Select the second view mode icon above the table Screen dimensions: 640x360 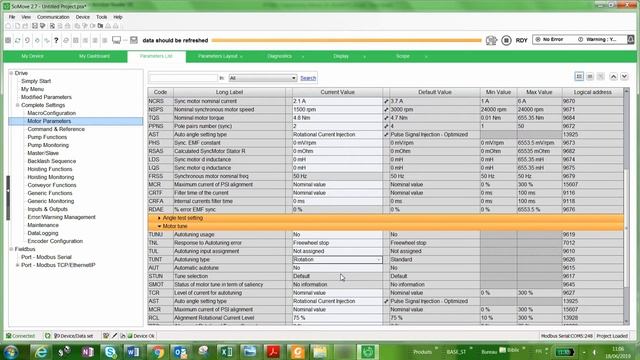coord(590,76)
